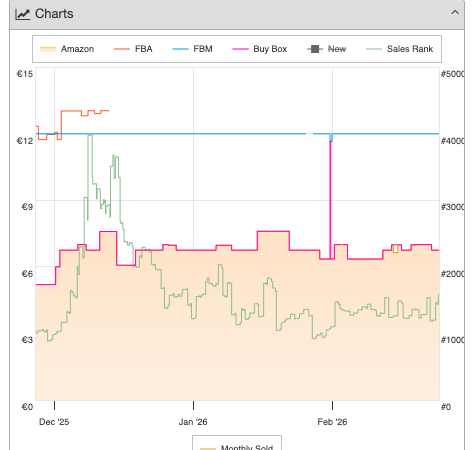Re-enable the struck-through New series
The width and height of the screenshot is (474, 450).
(326, 49)
